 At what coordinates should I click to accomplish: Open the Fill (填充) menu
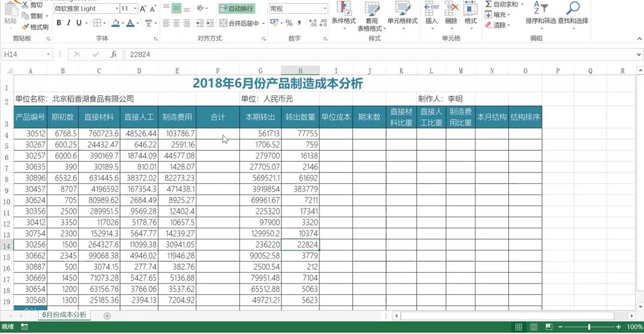click(498, 15)
